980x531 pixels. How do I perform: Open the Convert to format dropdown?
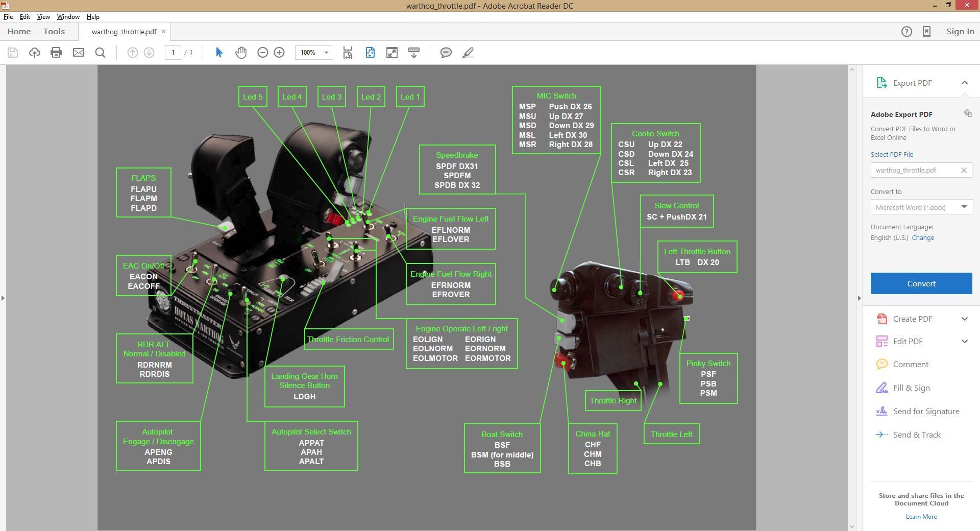964,207
